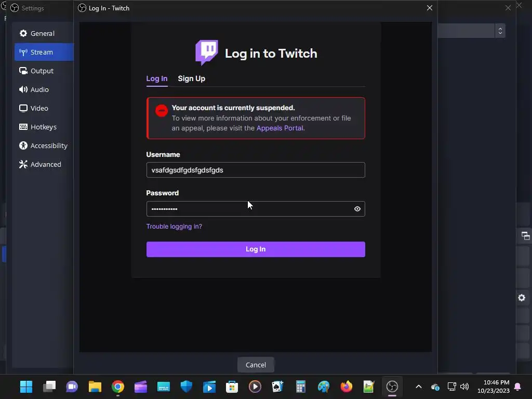Click the Username input field
This screenshot has width=532, height=399.
pos(256,170)
